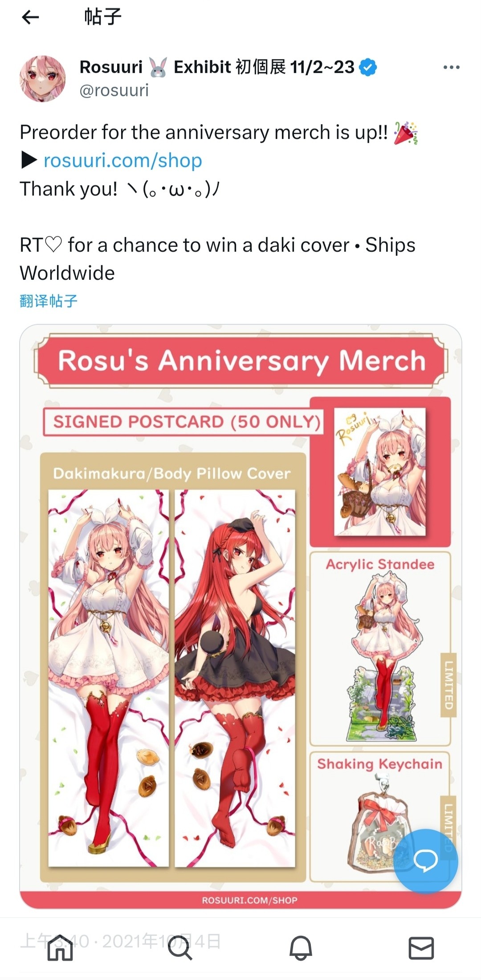Tap the @rosuuri handle
481x980 pixels.
[114, 90]
